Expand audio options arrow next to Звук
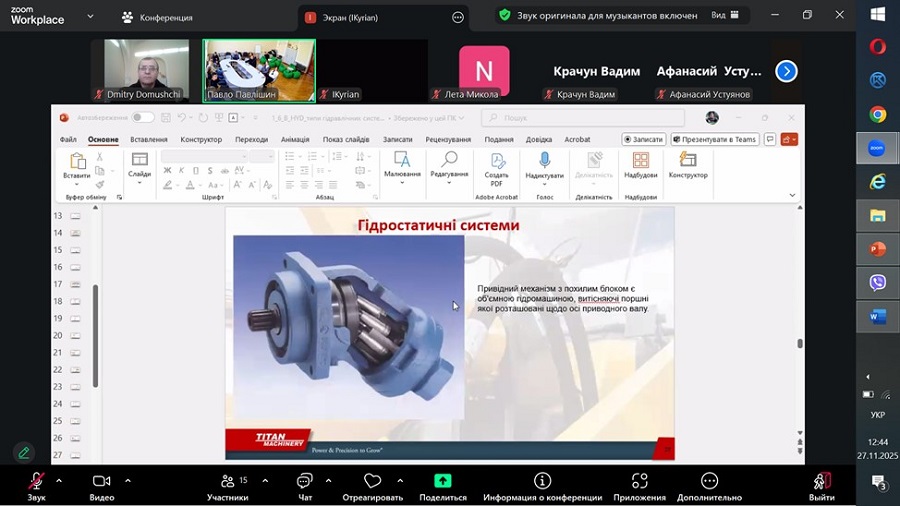This screenshot has height=506, width=900. tap(59, 480)
